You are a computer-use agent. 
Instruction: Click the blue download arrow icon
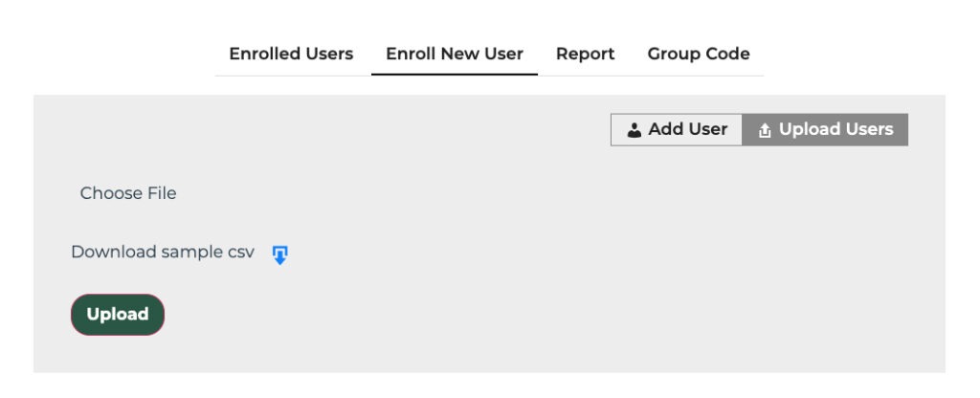point(280,254)
